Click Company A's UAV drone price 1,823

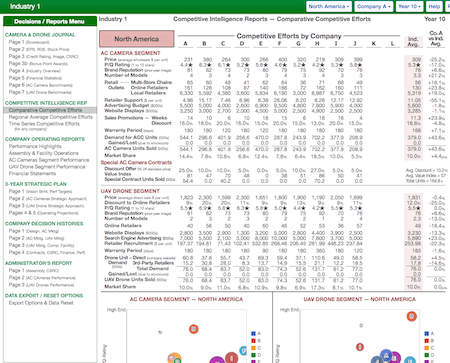coord(186,197)
